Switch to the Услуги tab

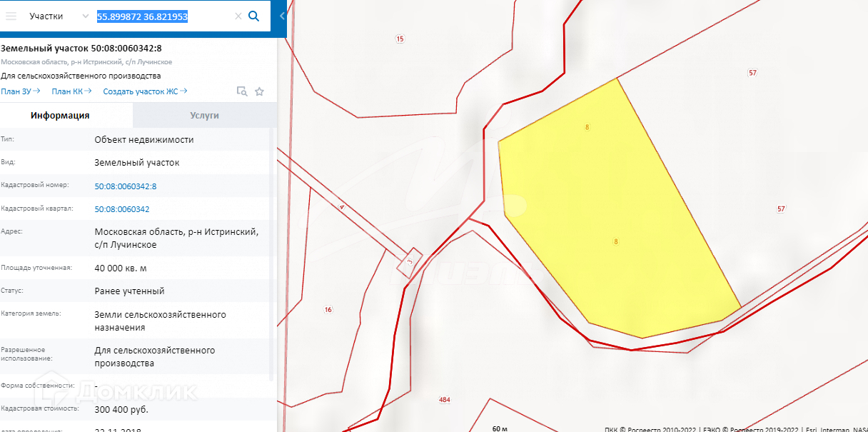pyautogui.click(x=205, y=115)
